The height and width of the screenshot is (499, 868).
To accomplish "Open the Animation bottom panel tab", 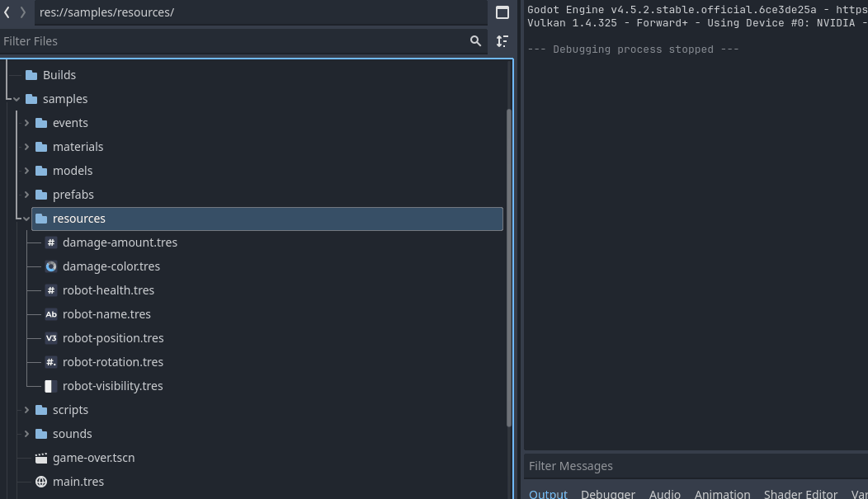I will click(723, 493).
